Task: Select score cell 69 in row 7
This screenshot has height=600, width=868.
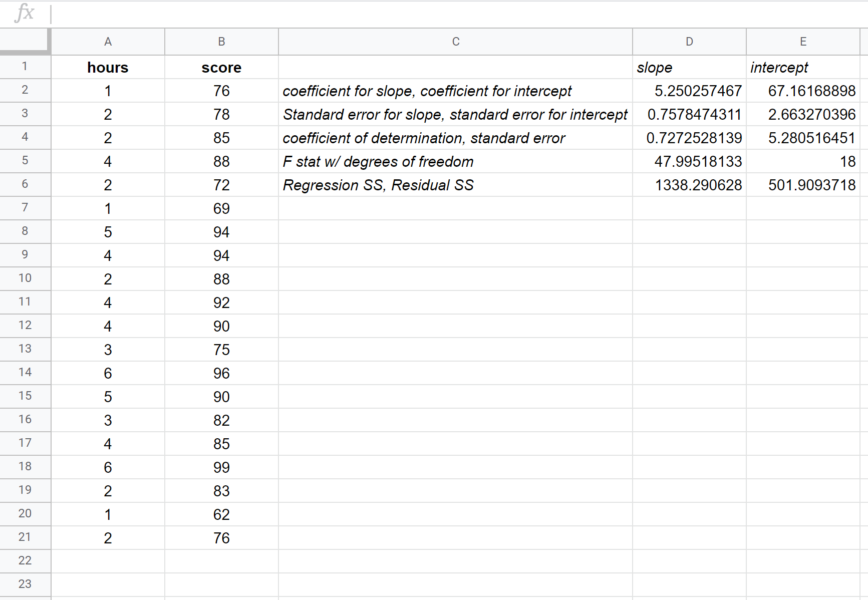Action: pyautogui.click(x=221, y=208)
